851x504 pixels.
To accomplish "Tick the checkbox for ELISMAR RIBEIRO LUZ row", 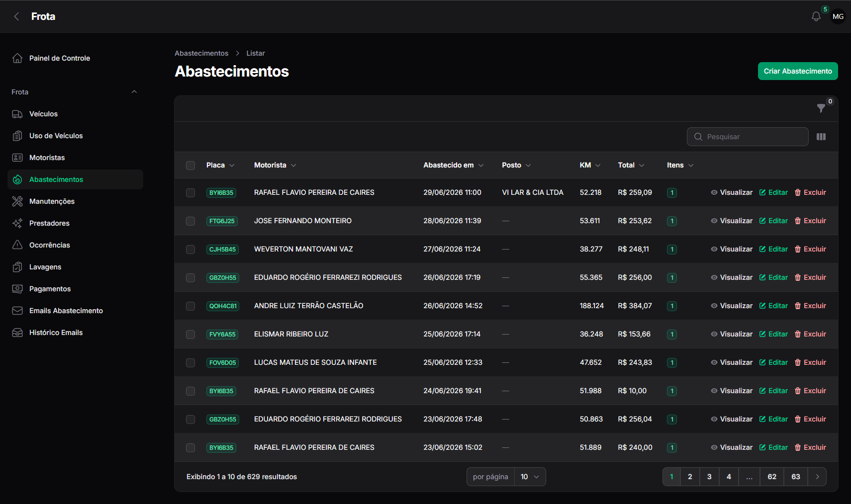I will [x=190, y=334].
